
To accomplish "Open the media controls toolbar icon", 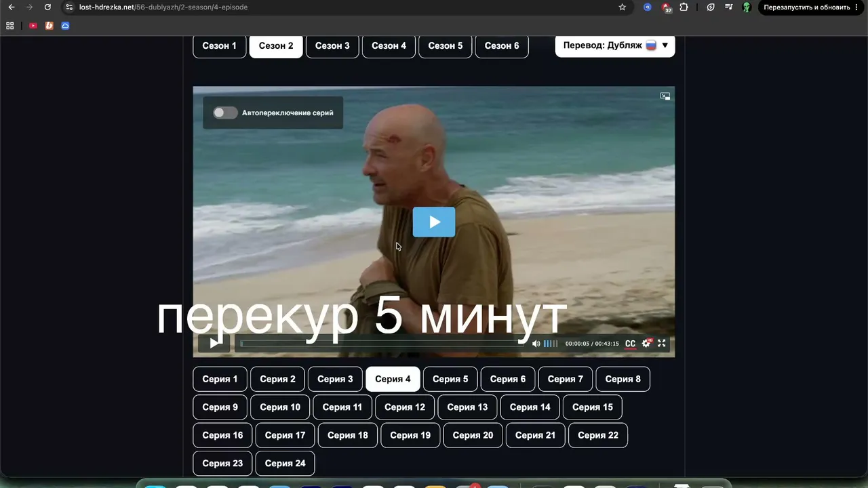I will (729, 7).
